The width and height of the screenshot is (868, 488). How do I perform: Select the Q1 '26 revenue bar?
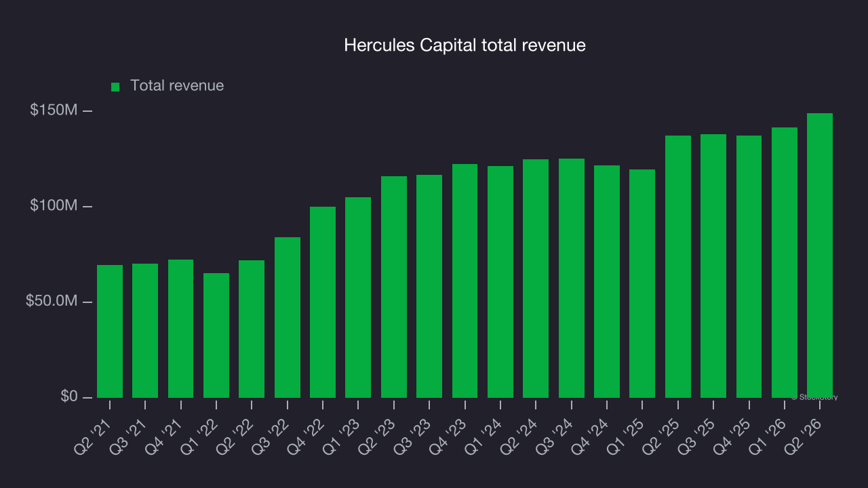click(785, 262)
